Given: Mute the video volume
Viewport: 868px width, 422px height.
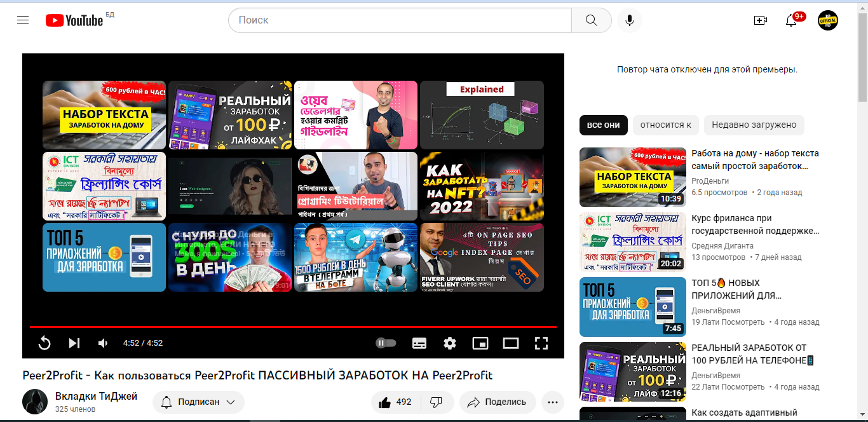Looking at the screenshot, I should 103,343.
